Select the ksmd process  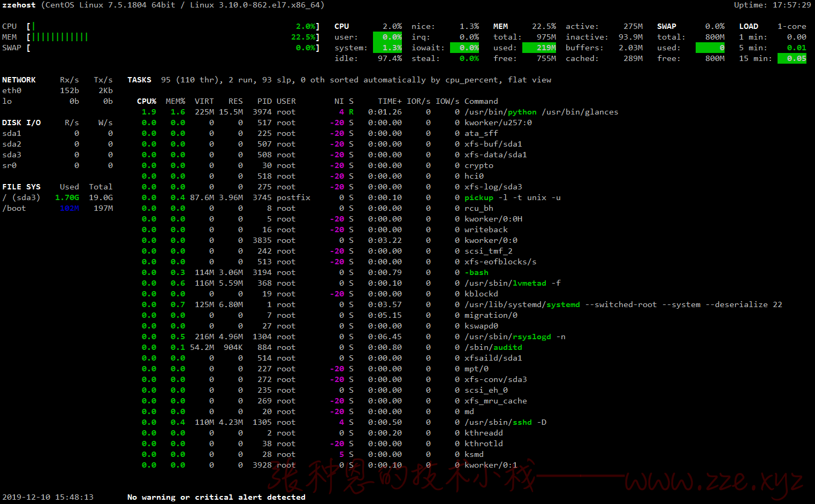[313, 454]
